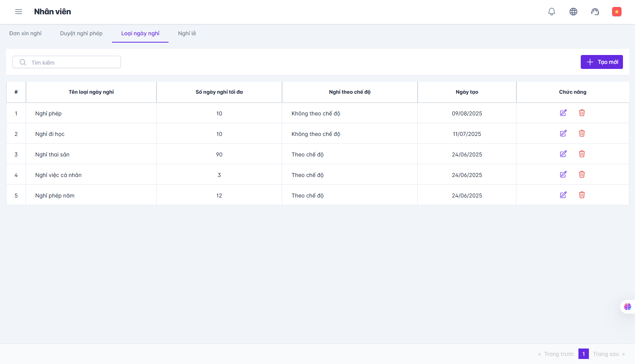Edit the Nghỉ phép leave type

[x=563, y=113]
